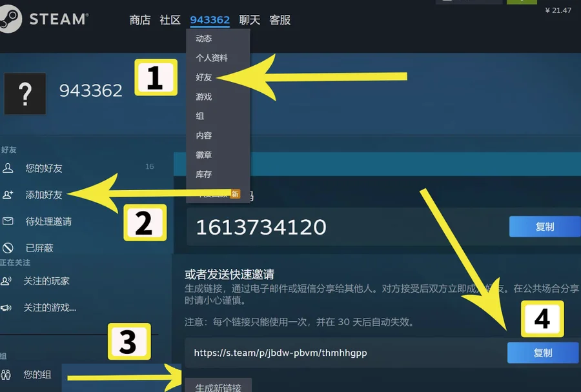Select 个人资料 in the dropdown
Image resolution: width=581 pixels, height=392 pixels.
click(212, 58)
